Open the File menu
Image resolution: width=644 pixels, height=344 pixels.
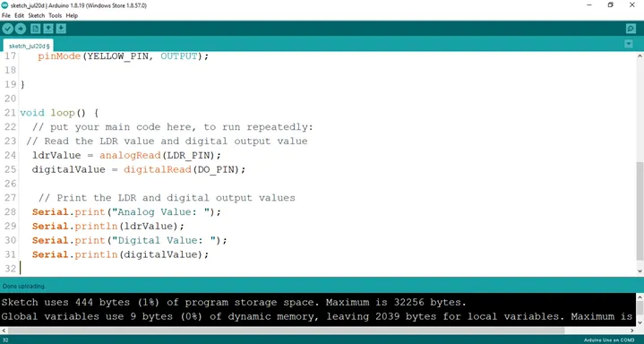click(6, 15)
